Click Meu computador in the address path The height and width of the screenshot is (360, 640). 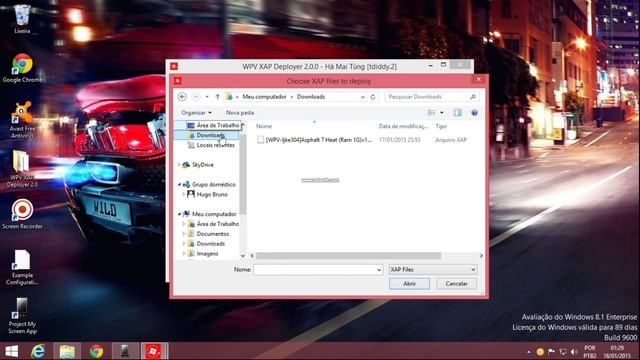click(264, 97)
